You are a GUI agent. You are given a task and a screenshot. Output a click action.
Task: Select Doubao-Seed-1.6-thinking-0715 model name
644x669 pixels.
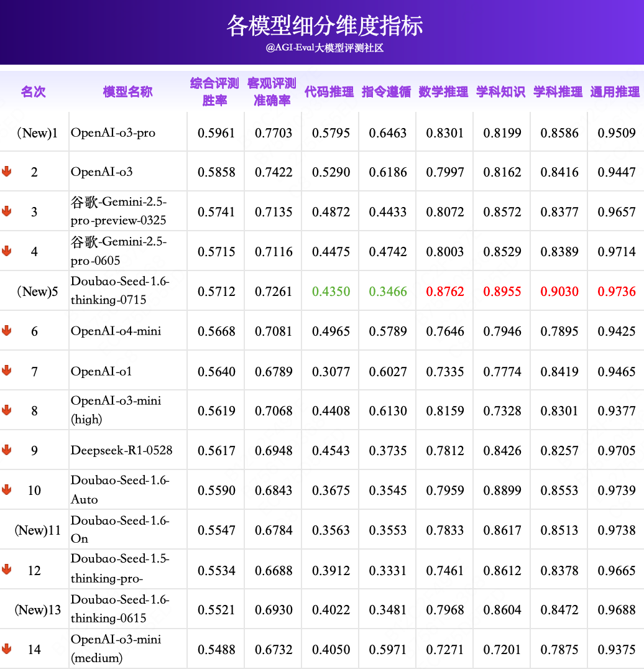click(120, 290)
